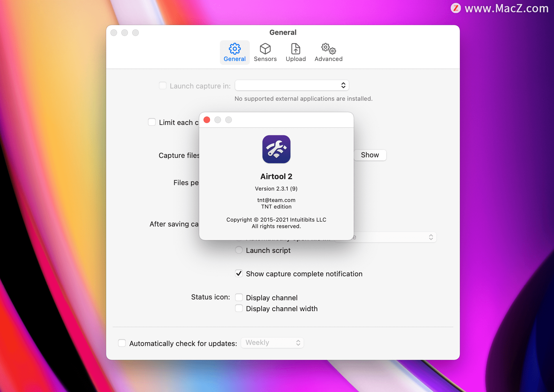This screenshot has width=554, height=392.
Task: Open the General preferences tab
Action: tap(235, 53)
